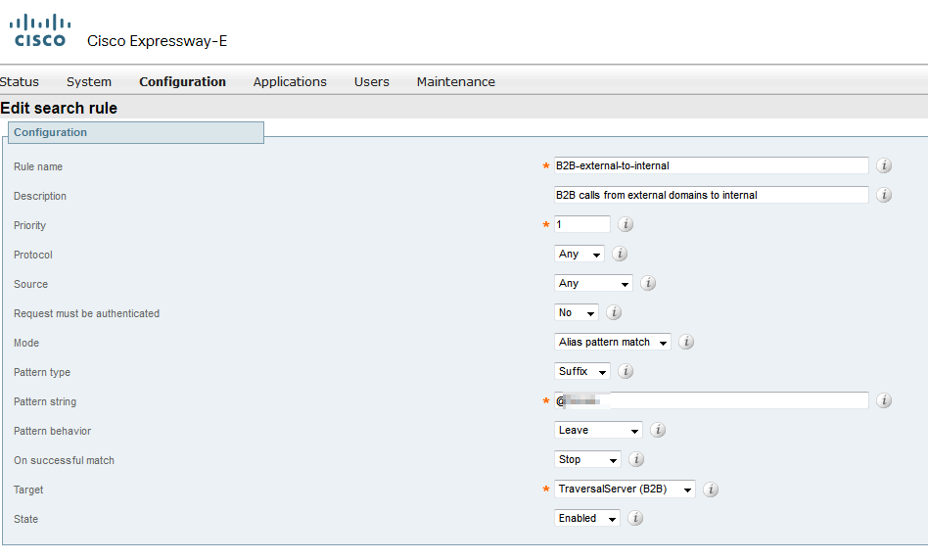Open the Configuration menu
Viewport: 928px width, 560px height.
(x=182, y=81)
